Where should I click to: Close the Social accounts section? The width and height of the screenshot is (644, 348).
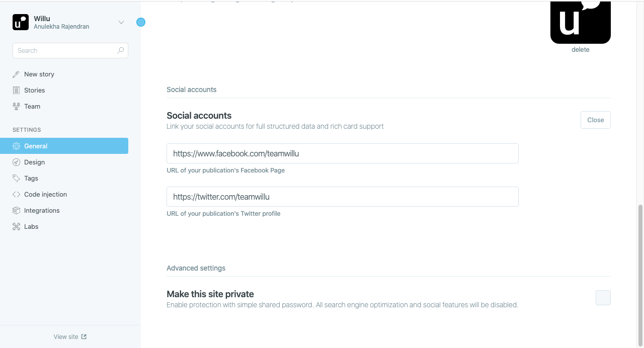point(596,120)
